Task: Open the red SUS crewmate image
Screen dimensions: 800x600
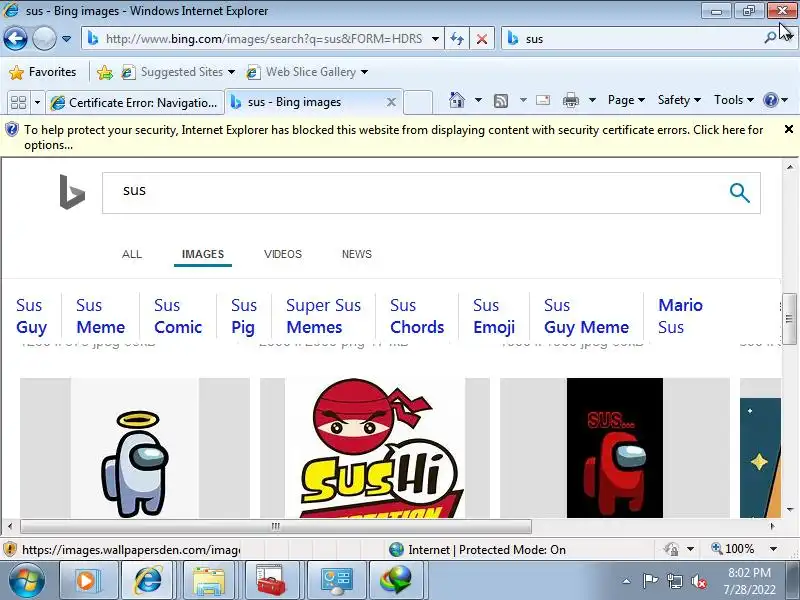Action: [615, 448]
